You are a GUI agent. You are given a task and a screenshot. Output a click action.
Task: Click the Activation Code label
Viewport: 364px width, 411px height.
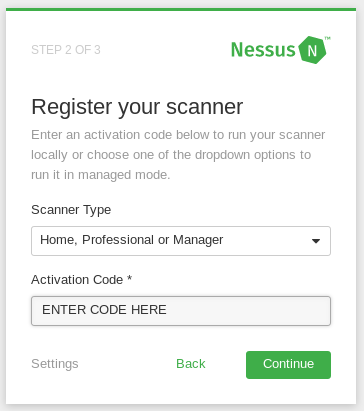point(77,280)
